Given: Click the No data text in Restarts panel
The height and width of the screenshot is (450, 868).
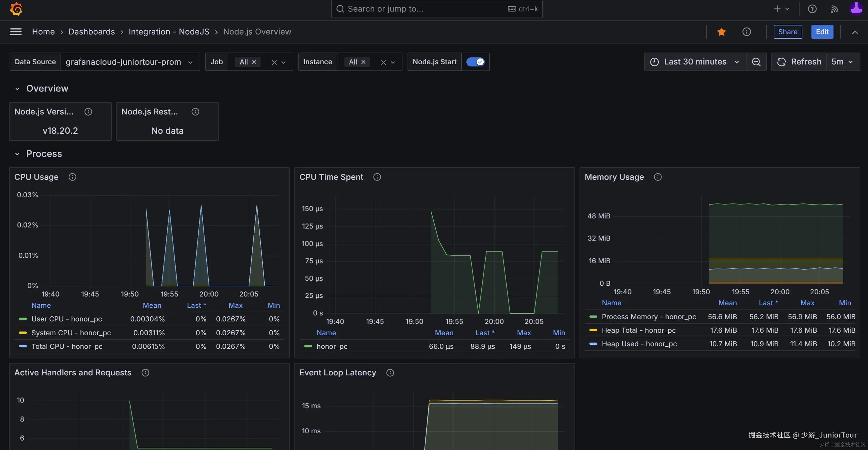Looking at the screenshot, I should point(167,130).
